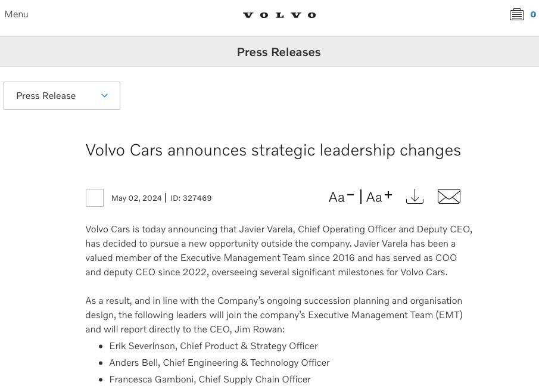539x392 pixels.
Task: Download the press release
Action: click(415, 197)
